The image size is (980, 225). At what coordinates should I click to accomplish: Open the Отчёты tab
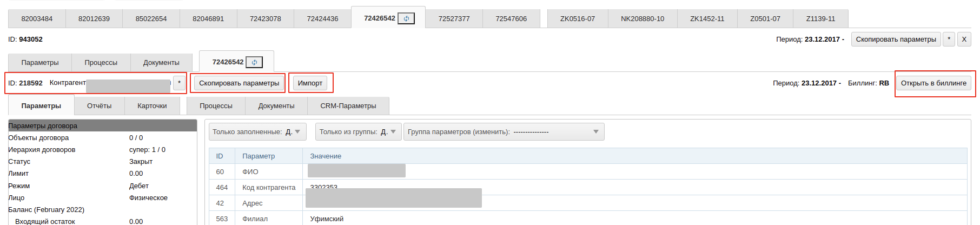[99, 105]
